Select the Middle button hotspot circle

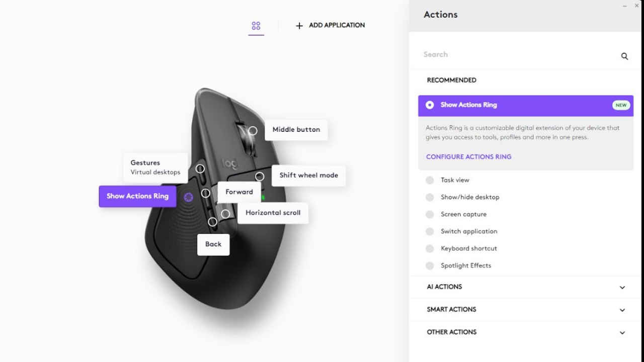click(x=253, y=131)
